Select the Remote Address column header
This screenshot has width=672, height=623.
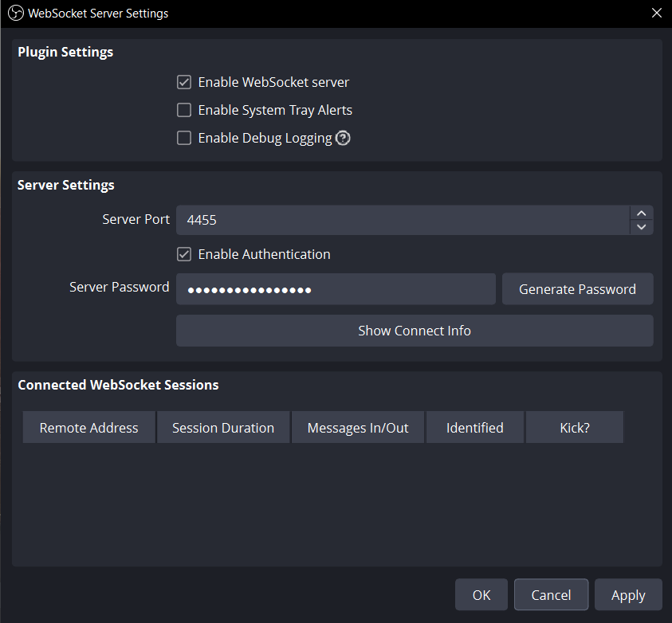coord(88,428)
